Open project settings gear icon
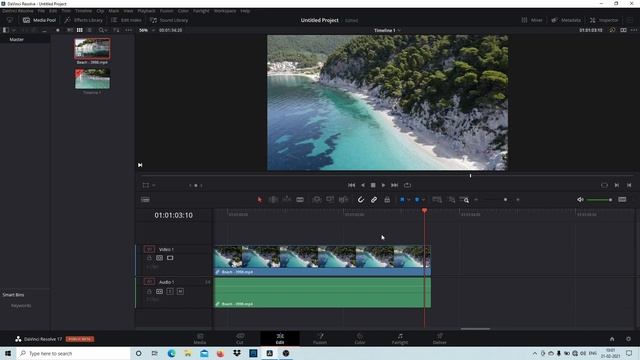This screenshot has height=360, width=640. pos(628,339)
